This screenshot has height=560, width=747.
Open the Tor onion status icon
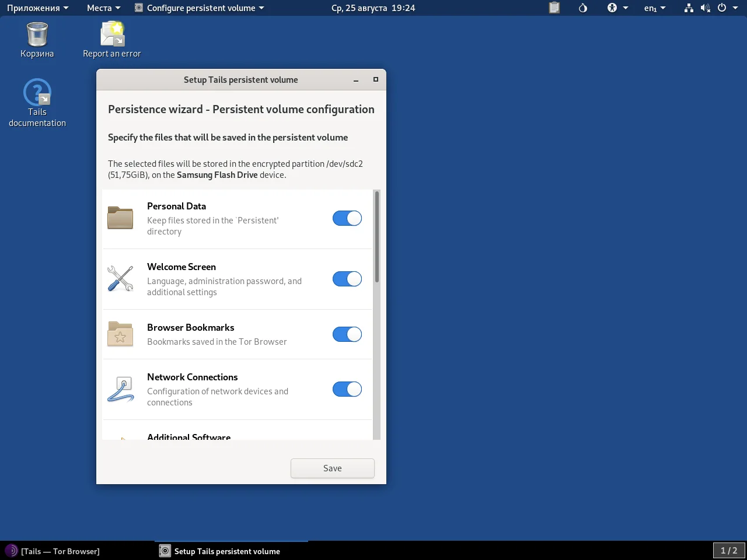pyautogui.click(x=582, y=8)
